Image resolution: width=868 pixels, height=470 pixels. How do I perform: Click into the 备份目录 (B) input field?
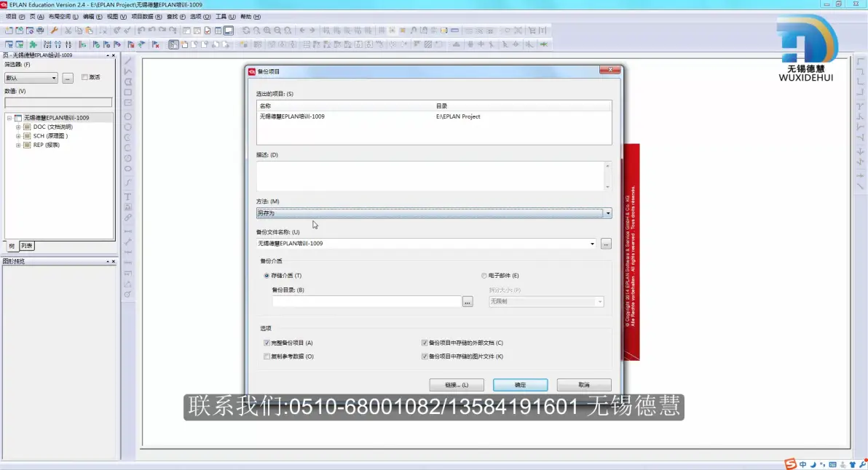coord(366,302)
